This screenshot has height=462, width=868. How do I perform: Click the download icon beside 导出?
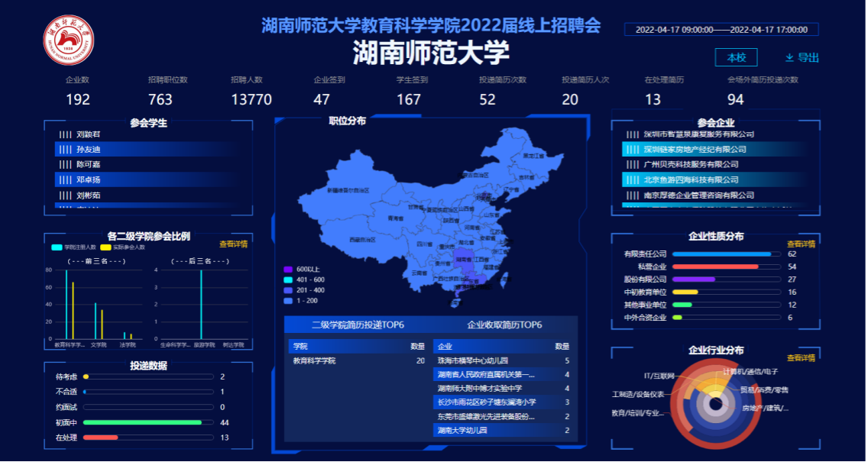point(789,58)
